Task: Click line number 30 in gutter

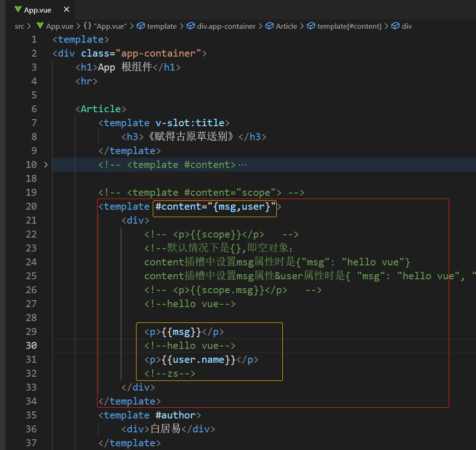Action: coord(31,346)
